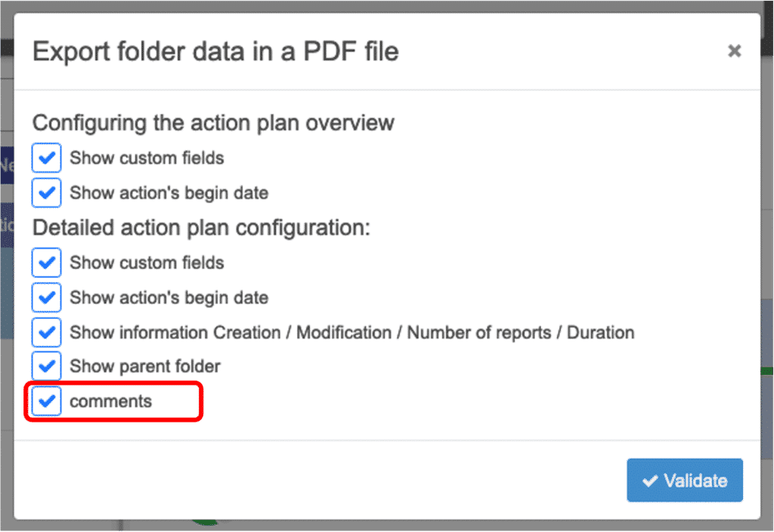Untick detailed configuration's Show action's begin date checkbox
Screen dimensions: 774x532
[47, 298]
